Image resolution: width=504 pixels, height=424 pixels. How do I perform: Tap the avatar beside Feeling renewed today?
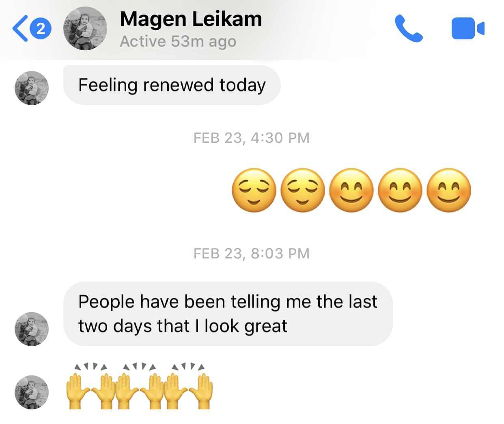pos(32,88)
